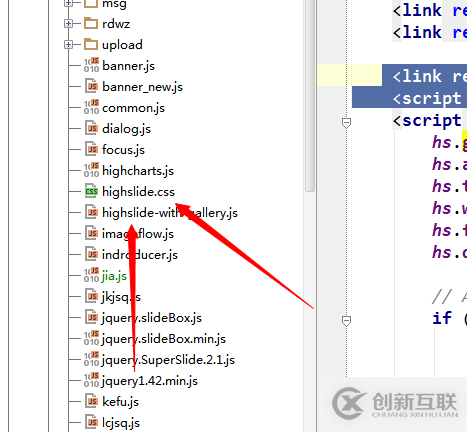Select imageflow.js in the project tree
This screenshot has height=432, width=467.
138,234
